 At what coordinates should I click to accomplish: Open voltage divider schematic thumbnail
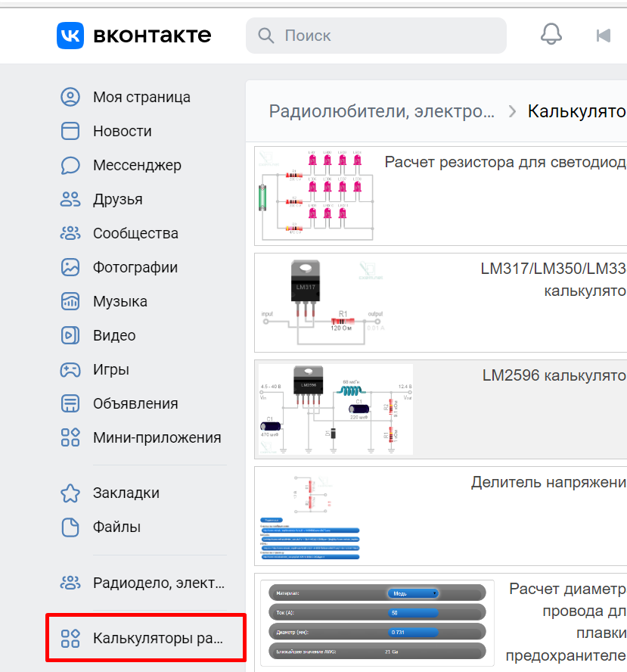309,516
